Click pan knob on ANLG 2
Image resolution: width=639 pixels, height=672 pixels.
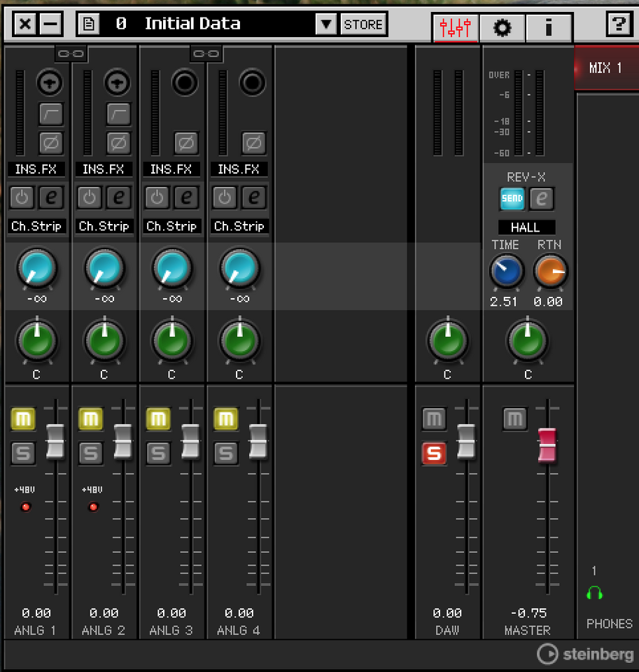tap(104, 341)
